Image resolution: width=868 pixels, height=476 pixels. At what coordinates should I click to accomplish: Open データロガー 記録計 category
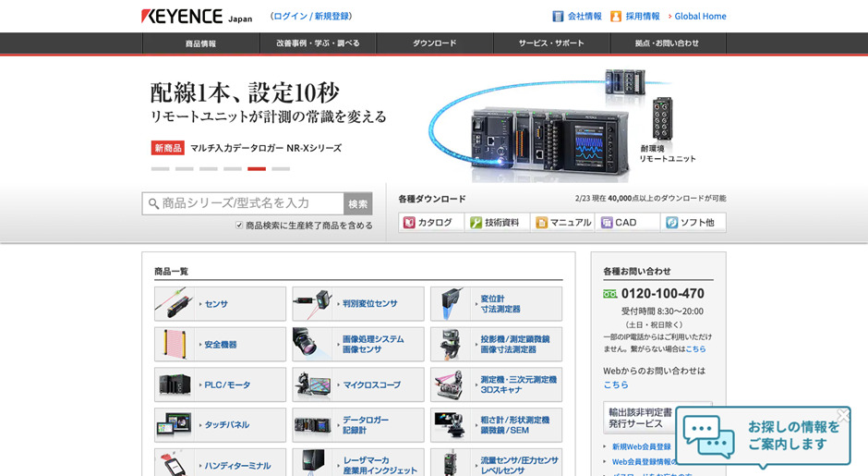[x=358, y=425]
